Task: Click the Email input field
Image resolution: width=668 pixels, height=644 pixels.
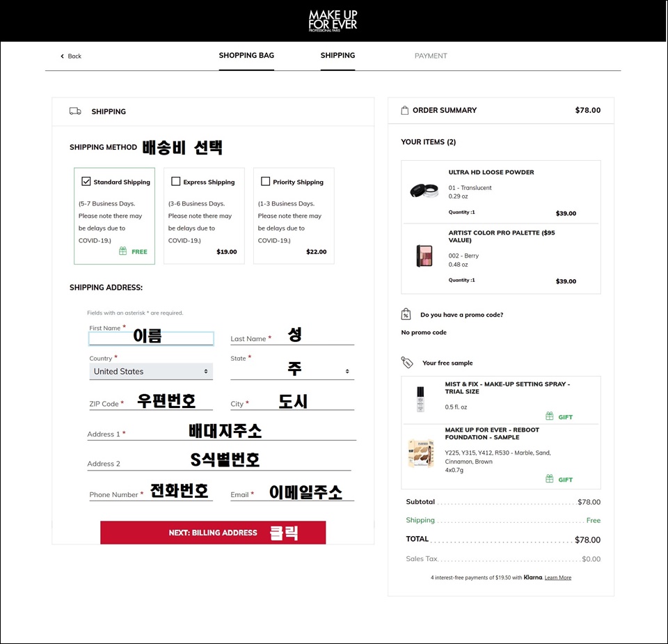Action: point(292,494)
